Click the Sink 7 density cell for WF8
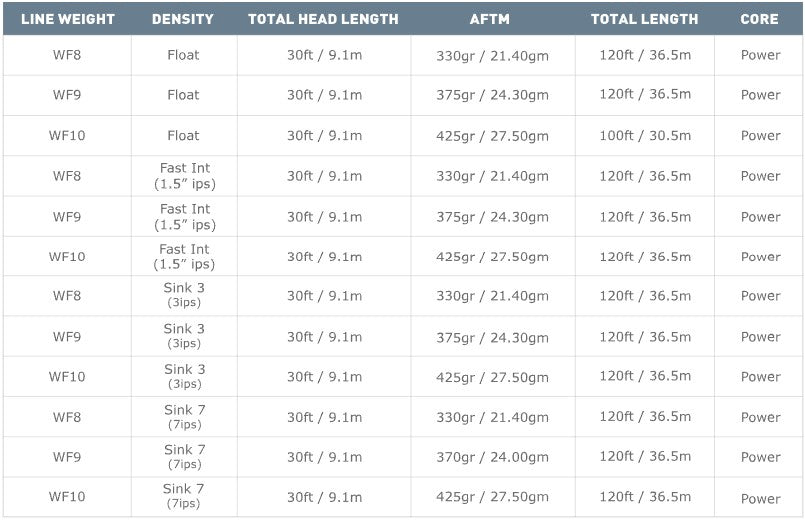Image resolution: width=805 pixels, height=520 pixels. 184,417
